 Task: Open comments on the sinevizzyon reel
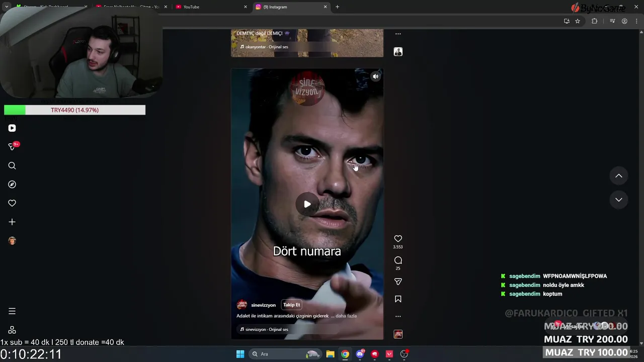pyautogui.click(x=398, y=260)
